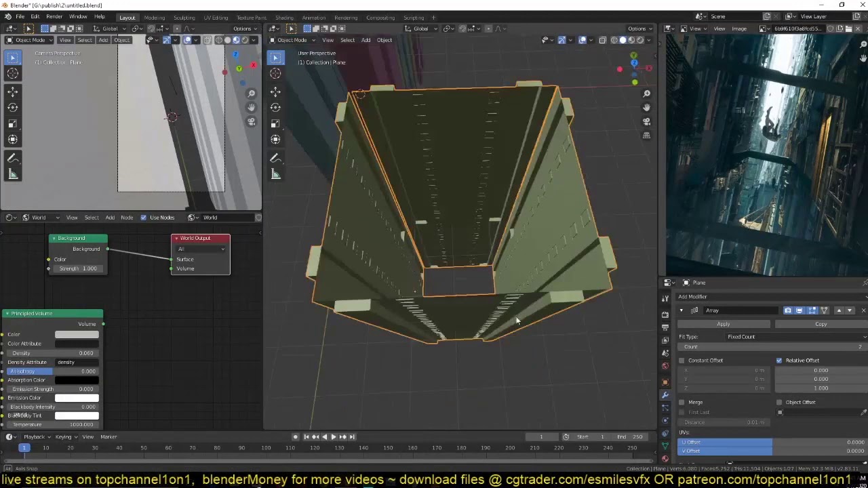Click the zoom magnifier in User Perspective viewport

(x=646, y=94)
